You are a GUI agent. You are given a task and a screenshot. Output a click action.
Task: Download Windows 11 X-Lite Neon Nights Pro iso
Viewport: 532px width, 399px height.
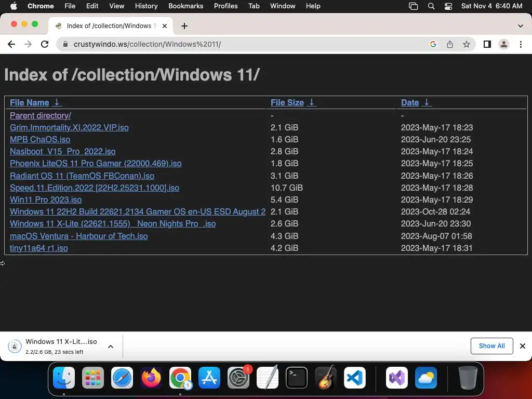[x=113, y=223]
